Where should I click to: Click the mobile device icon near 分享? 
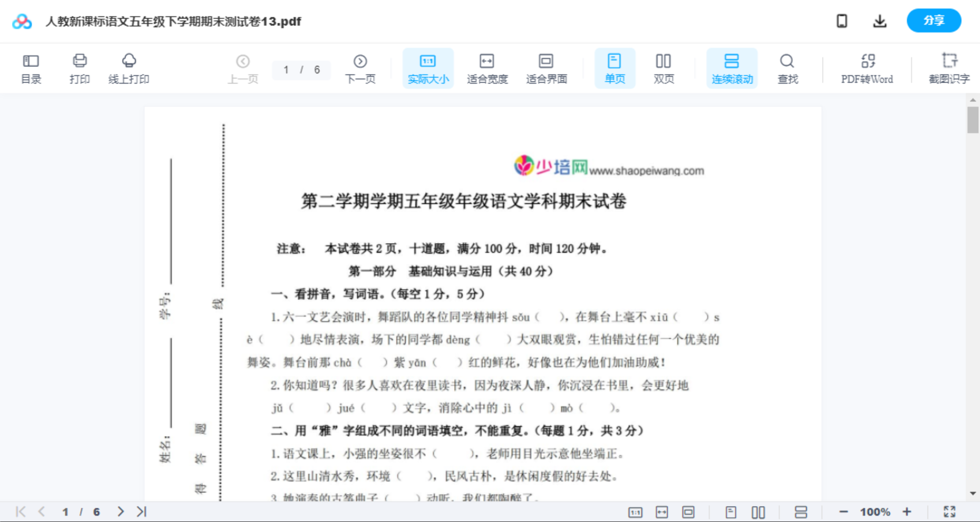[x=842, y=20]
